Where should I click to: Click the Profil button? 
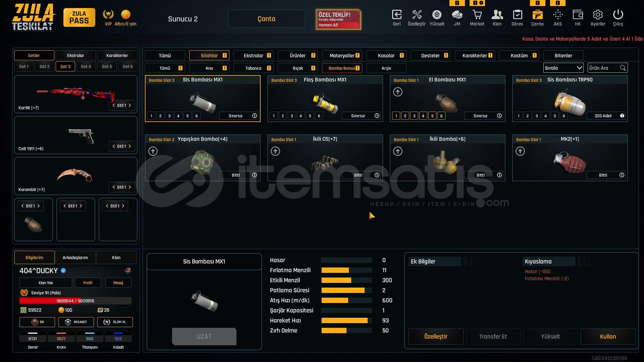(x=88, y=283)
